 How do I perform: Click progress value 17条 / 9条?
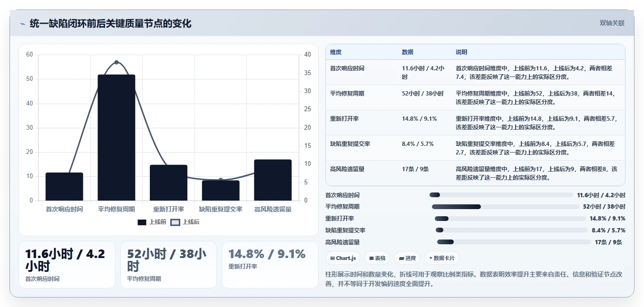(608, 242)
